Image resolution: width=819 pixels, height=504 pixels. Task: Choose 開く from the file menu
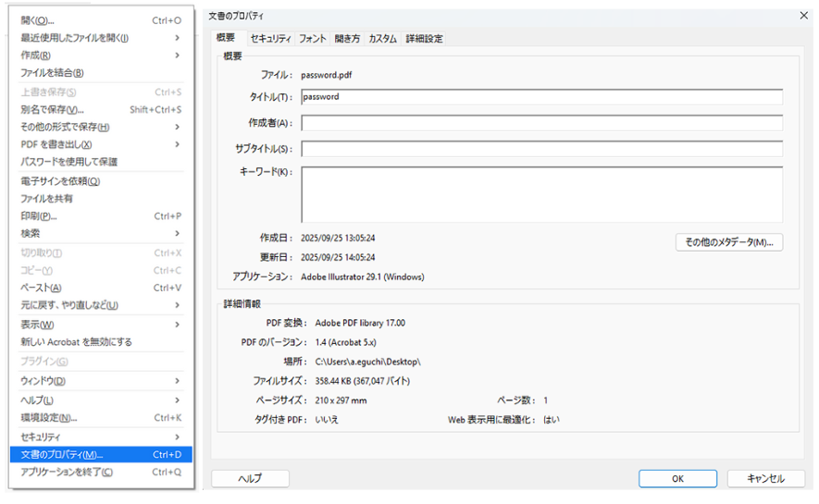coord(38,20)
